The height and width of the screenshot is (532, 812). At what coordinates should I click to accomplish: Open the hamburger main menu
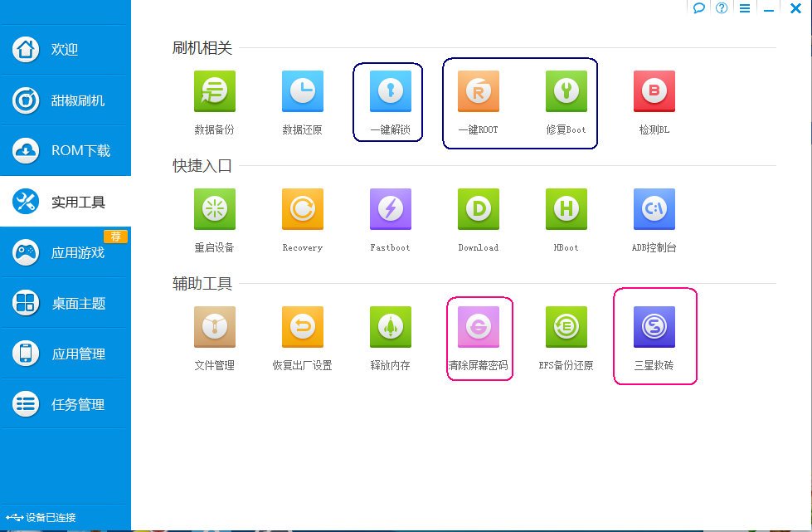745,7
